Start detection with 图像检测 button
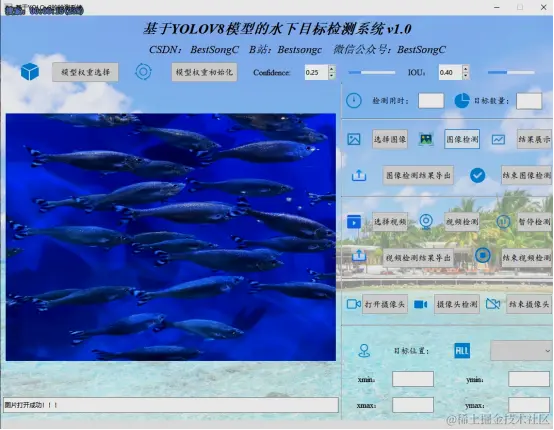This screenshot has height=430, width=554. [x=462, y=139]
